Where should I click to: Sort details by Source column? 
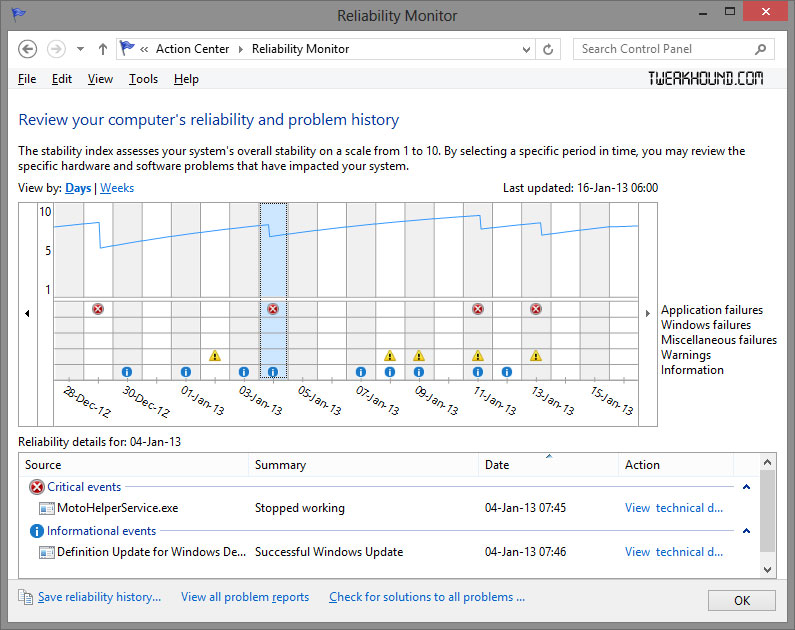(x=134, y=465)
